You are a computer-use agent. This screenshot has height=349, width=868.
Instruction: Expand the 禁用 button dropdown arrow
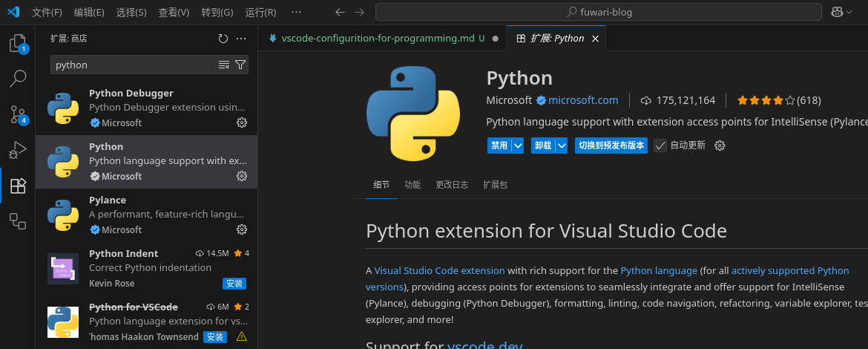pyautogui.click(x=518, y=146)
